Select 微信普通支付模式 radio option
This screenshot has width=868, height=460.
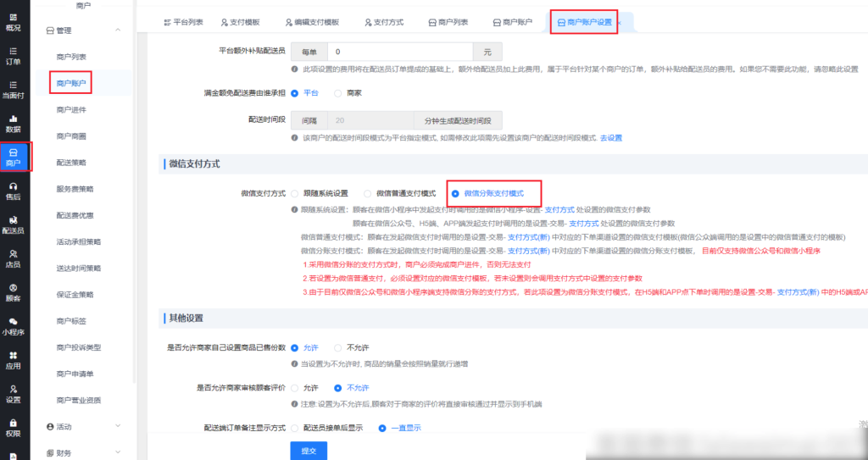[367, 193]
